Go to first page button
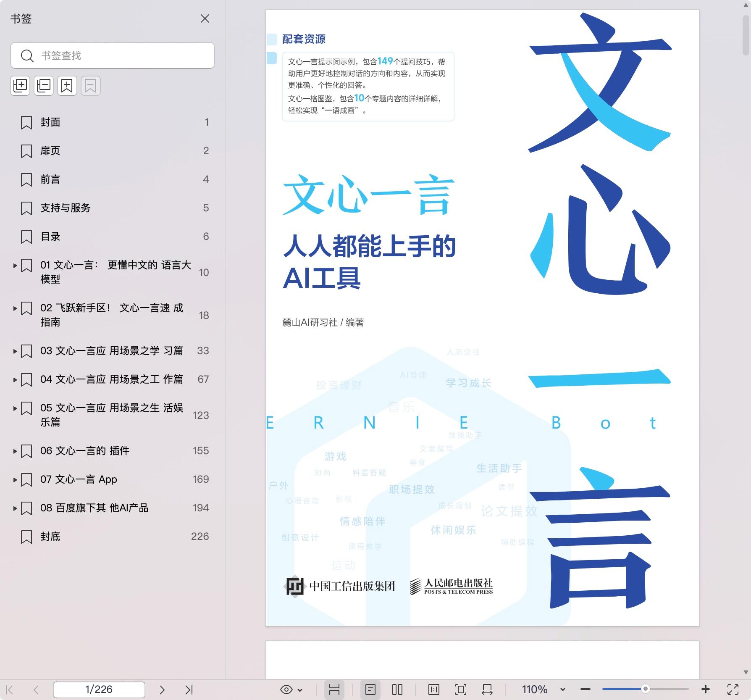751x700 pixels. [x=10, y=689]
